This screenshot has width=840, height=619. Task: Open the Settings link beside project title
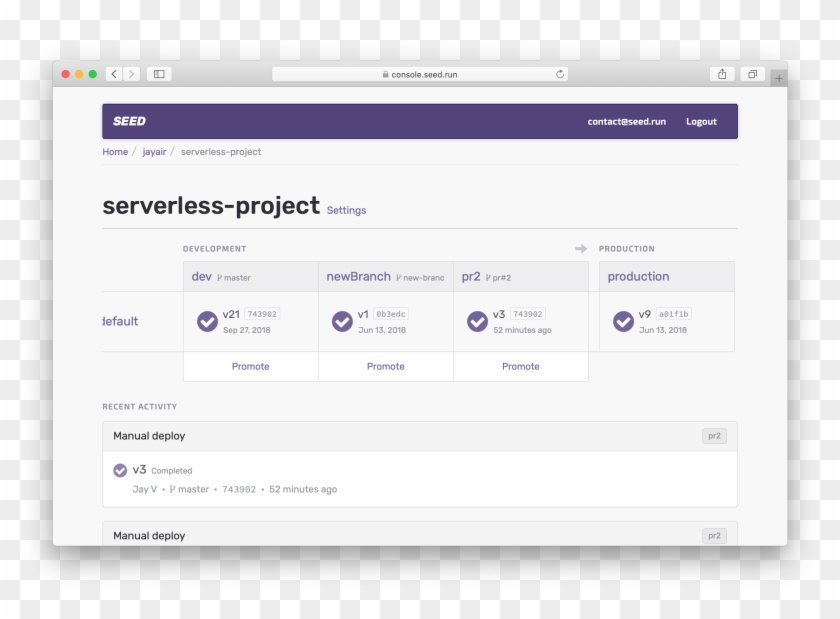(x=346, y=211)
